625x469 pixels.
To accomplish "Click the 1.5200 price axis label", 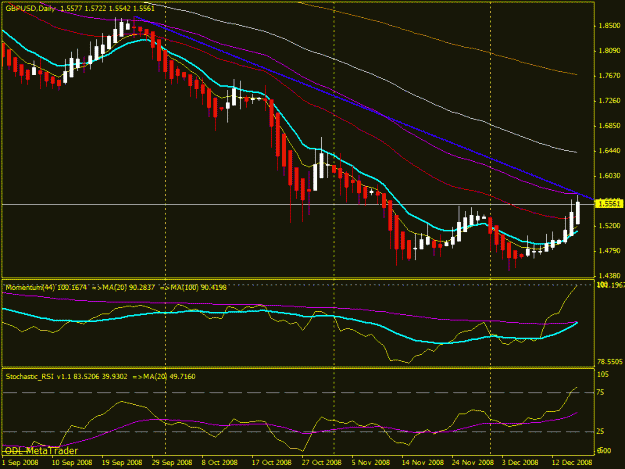I will tap(609, 226).
